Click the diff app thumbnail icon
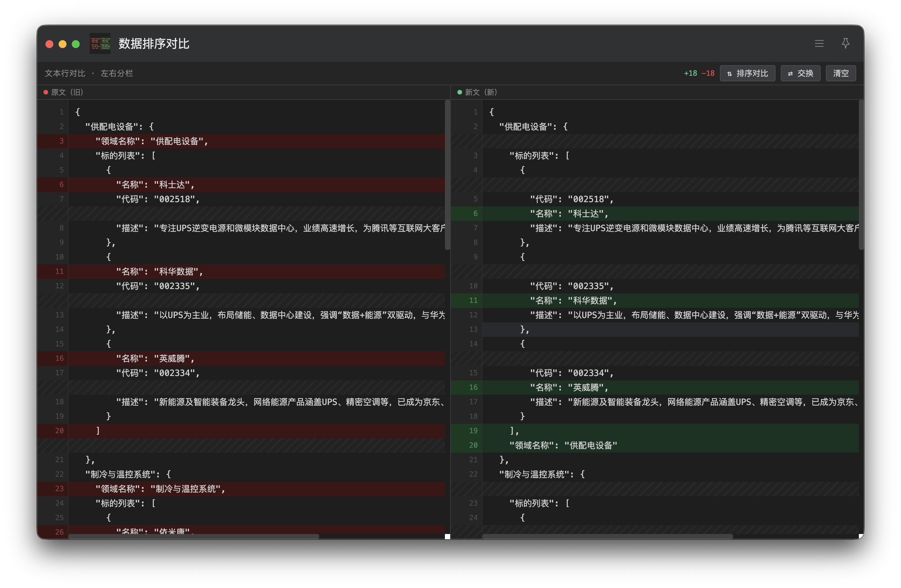 tap(100, 43)
